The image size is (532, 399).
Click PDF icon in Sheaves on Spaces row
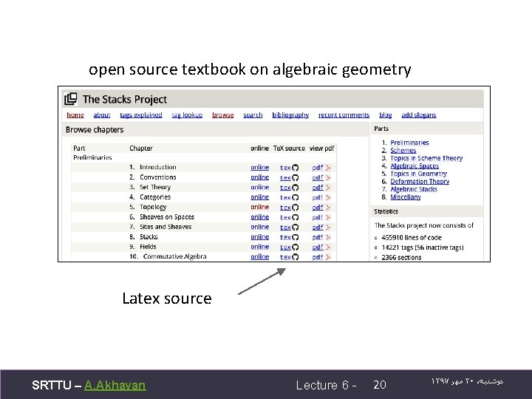[x=328, y=217]
